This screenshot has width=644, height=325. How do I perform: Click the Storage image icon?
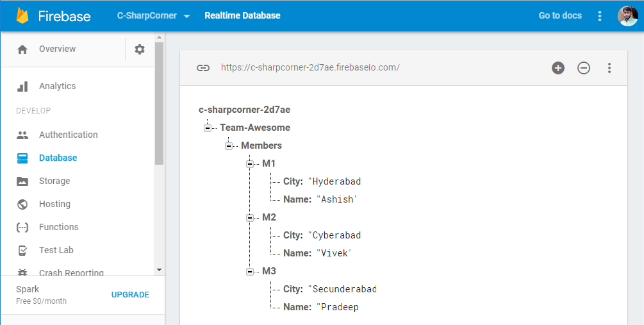coord(22,181)
